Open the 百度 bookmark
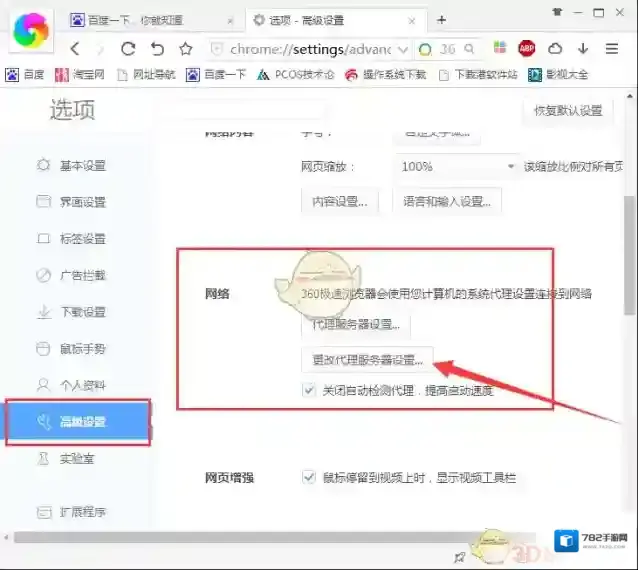Screen dimensions: 638x570 coord(24,75)
